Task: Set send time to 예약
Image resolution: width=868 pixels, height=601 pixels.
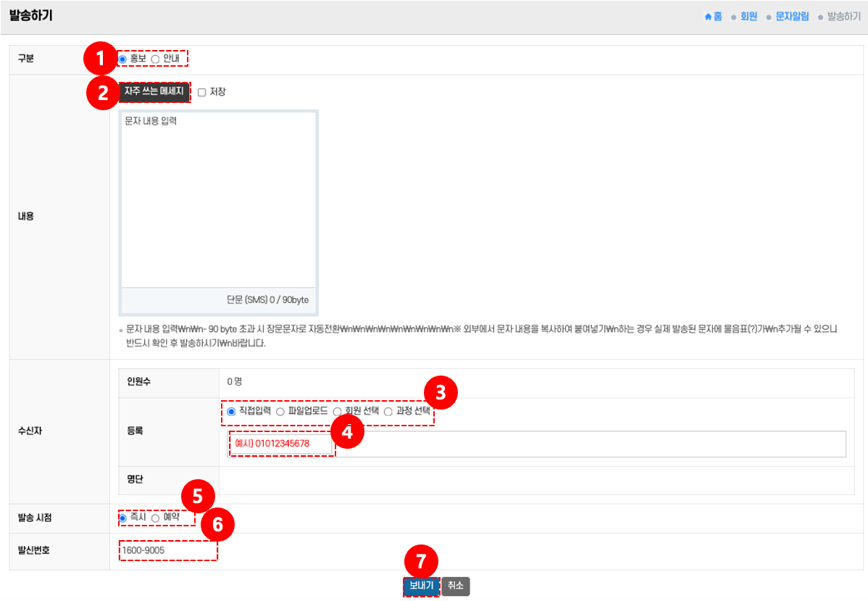Action: pos(155,518)
